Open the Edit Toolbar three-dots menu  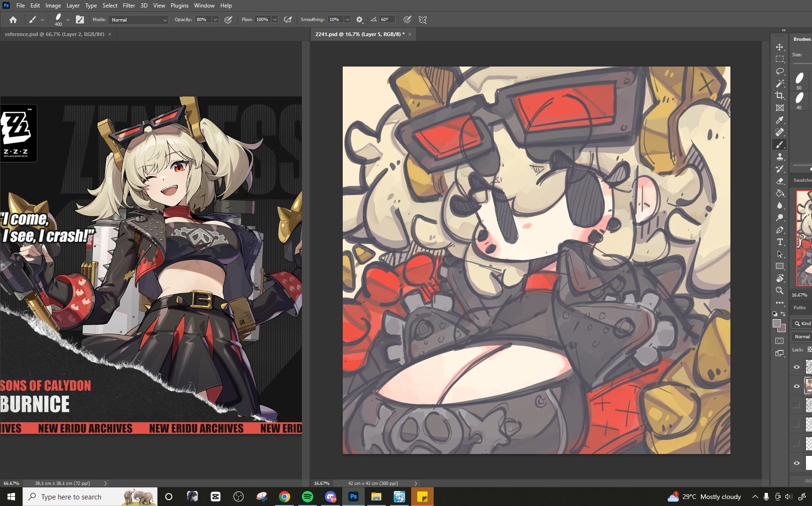[780, 303]
